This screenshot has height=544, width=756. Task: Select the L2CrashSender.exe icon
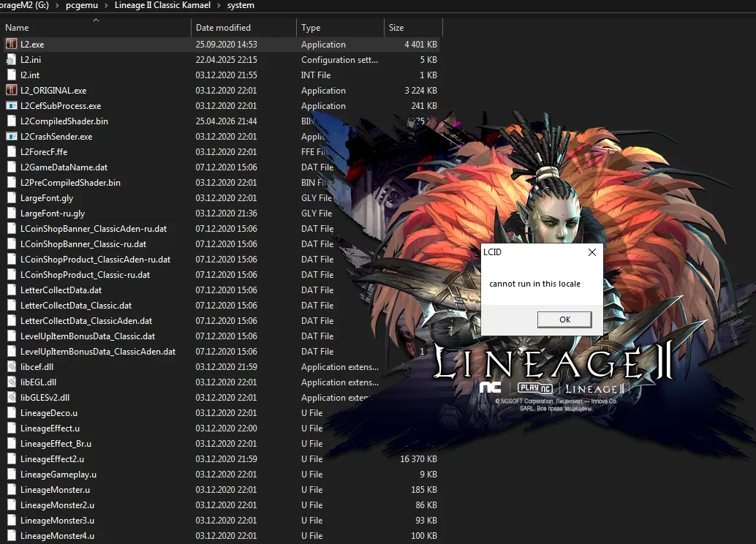point(12,137)
